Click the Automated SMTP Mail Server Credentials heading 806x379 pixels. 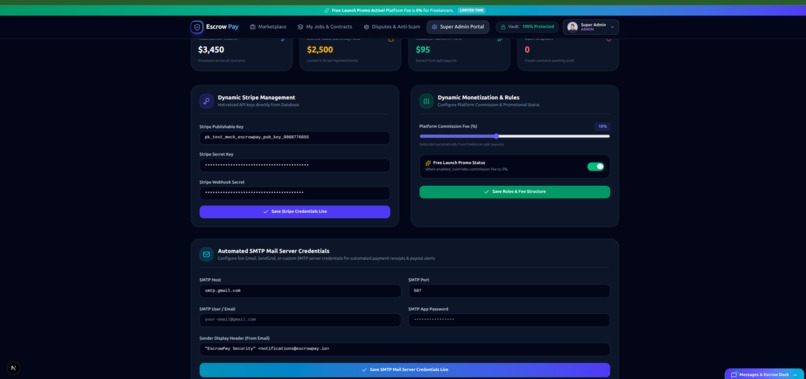click(273, 251)
